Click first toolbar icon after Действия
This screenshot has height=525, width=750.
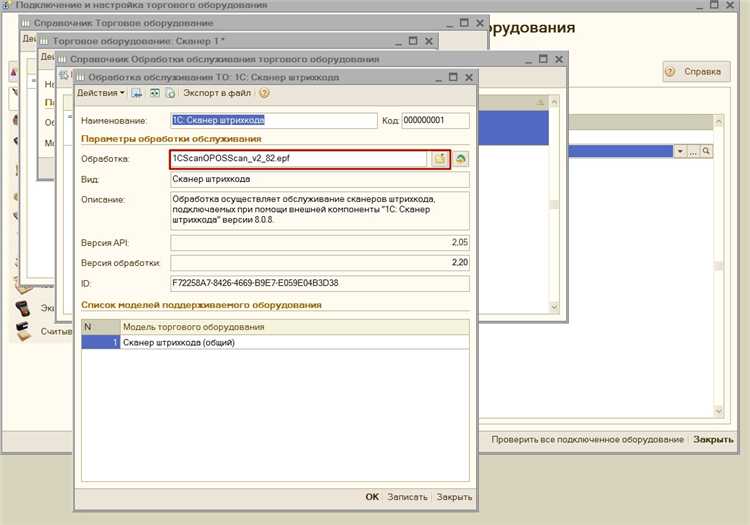tap(137, 93)
